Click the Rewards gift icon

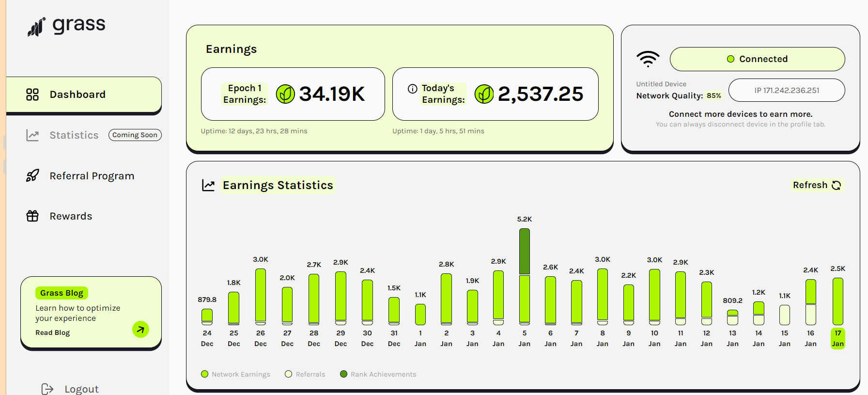pos(32,216)
